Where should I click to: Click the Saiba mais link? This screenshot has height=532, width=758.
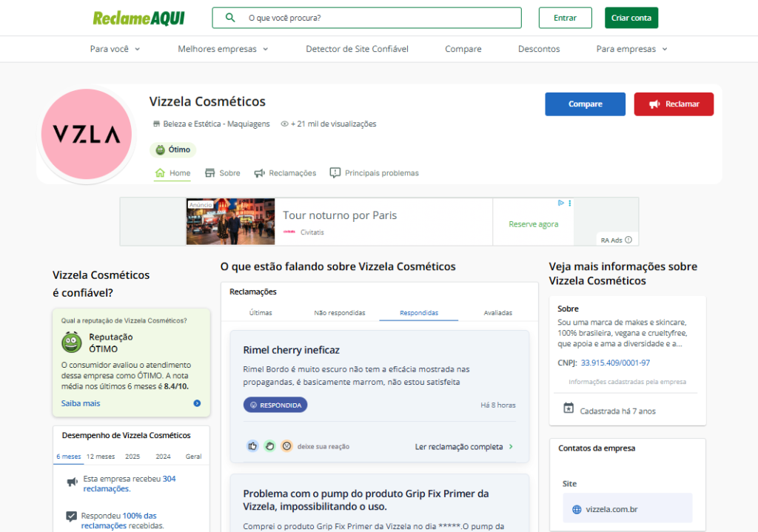(81, 403)
